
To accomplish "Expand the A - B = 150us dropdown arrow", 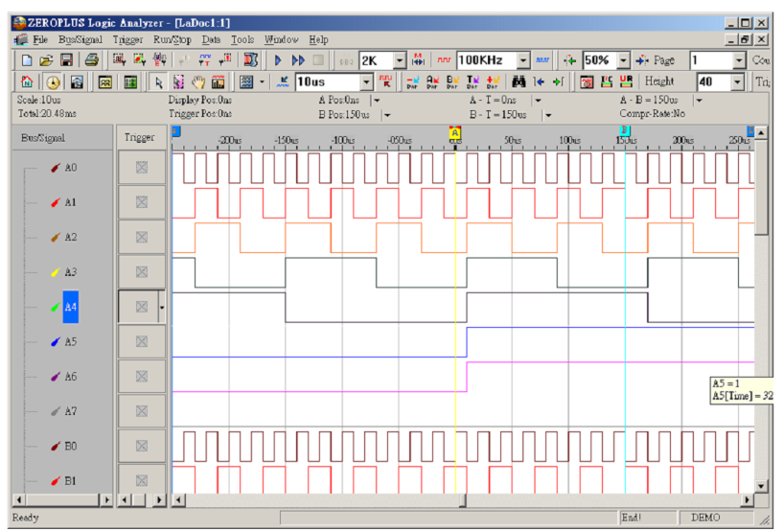I will pos(699,101).
